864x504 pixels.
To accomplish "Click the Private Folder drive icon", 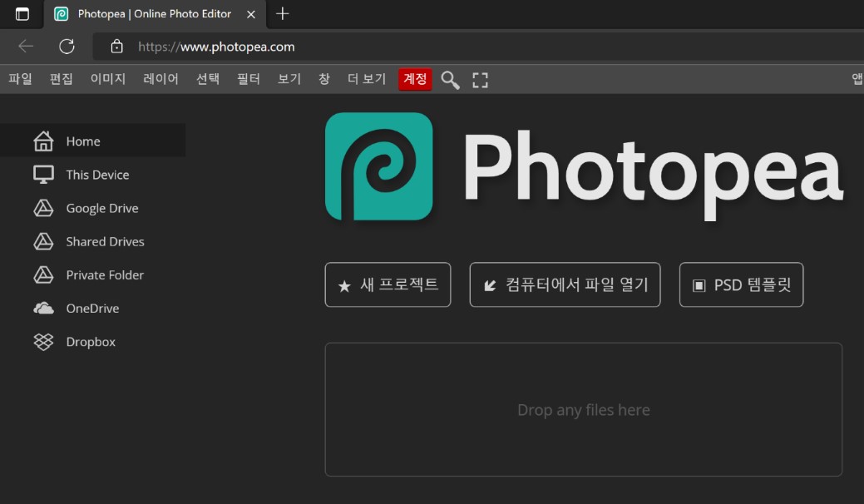I will (43, 274).
